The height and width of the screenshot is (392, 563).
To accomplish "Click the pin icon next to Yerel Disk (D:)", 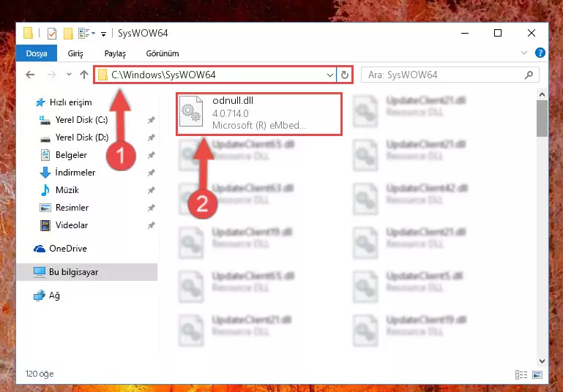I will coord(151,137).
